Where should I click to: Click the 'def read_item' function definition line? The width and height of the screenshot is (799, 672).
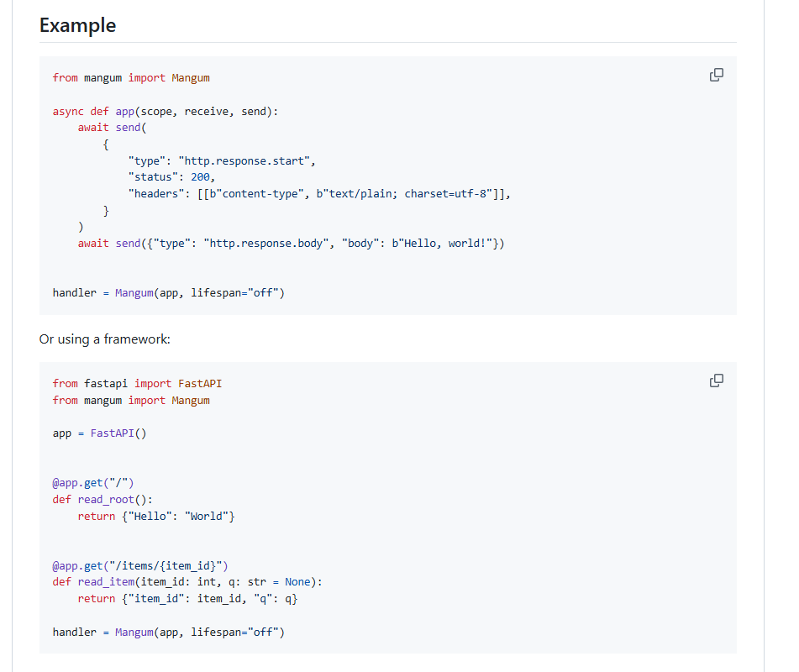click(x=187, y=582)
